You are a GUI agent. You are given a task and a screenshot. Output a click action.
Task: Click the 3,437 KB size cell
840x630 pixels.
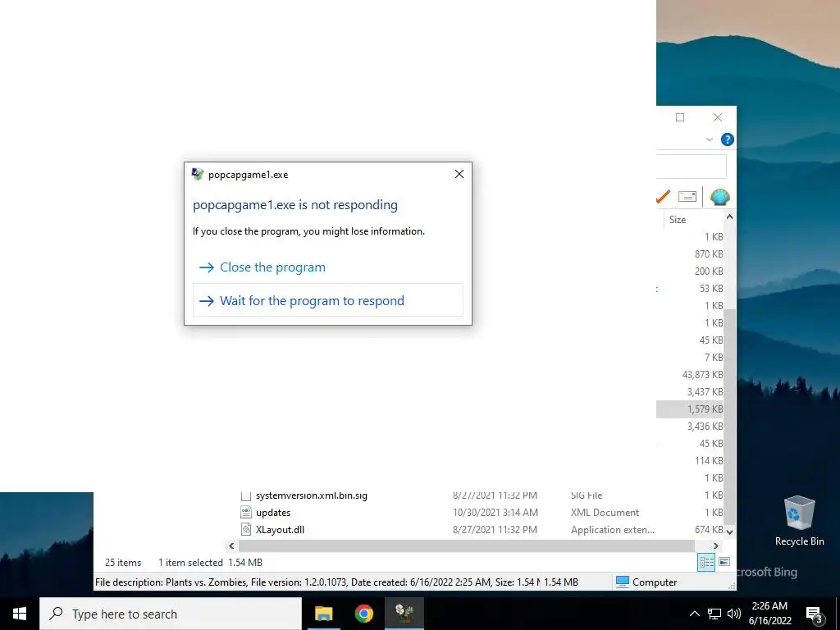pyautogui.click(x=705, y=392)
